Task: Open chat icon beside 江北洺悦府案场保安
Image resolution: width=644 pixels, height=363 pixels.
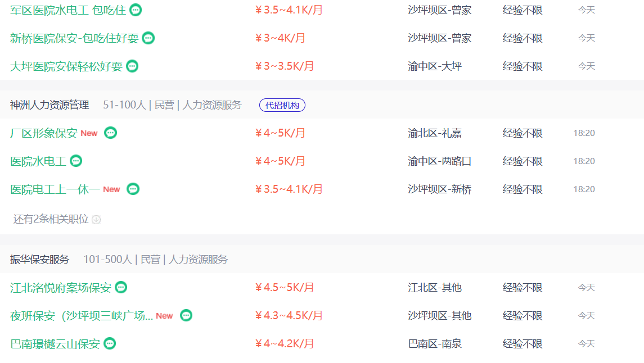Action: 121,287
